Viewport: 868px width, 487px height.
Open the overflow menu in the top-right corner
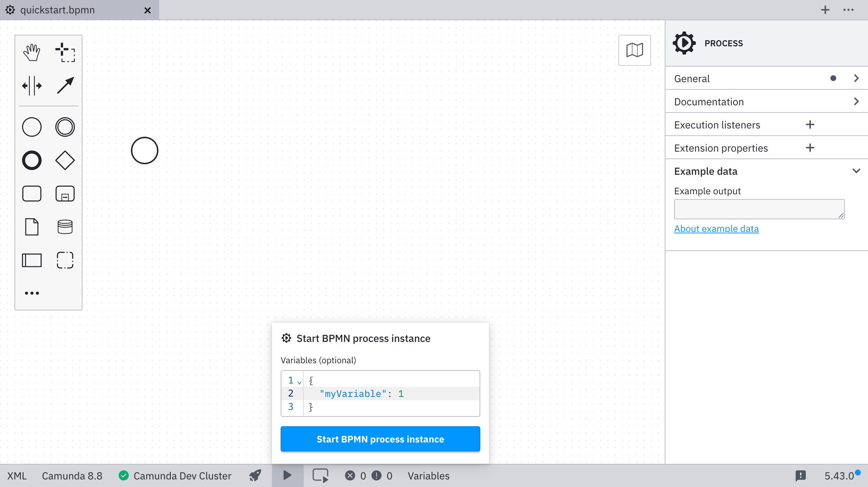848,10
